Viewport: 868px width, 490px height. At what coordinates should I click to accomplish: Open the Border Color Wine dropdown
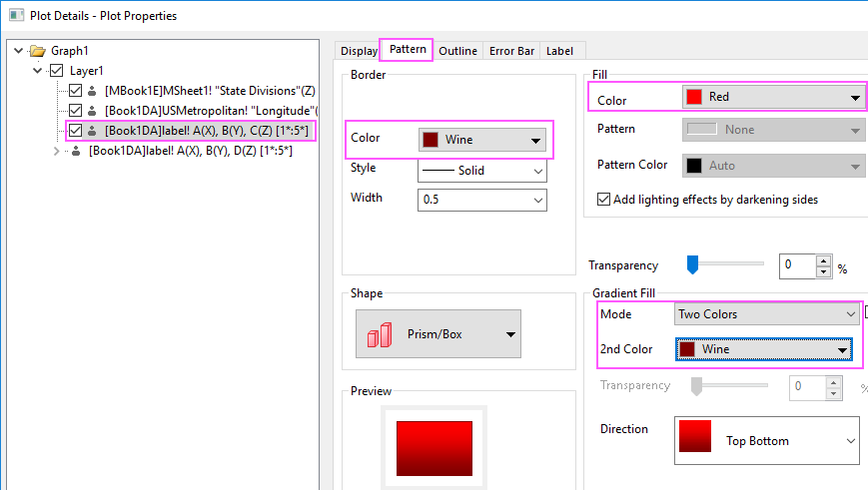(x=482, y=140)
